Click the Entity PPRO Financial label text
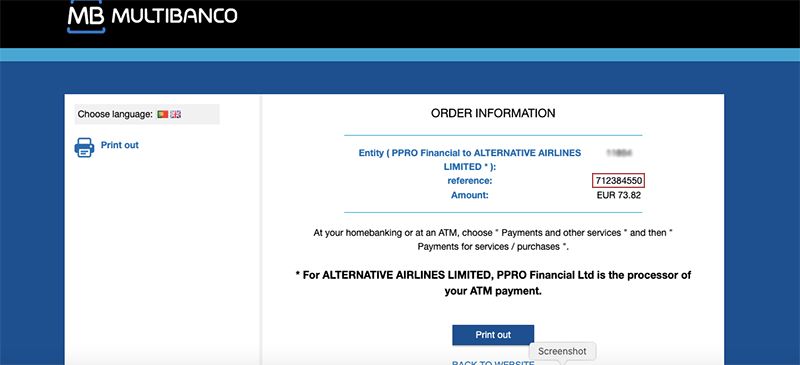 coord(470,160)
